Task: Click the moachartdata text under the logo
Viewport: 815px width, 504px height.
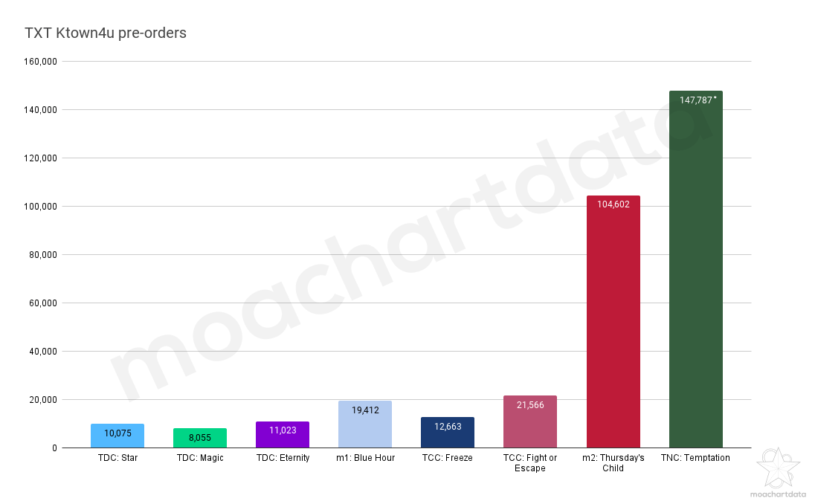Action: pyautogui.click(x=778, y=494)
